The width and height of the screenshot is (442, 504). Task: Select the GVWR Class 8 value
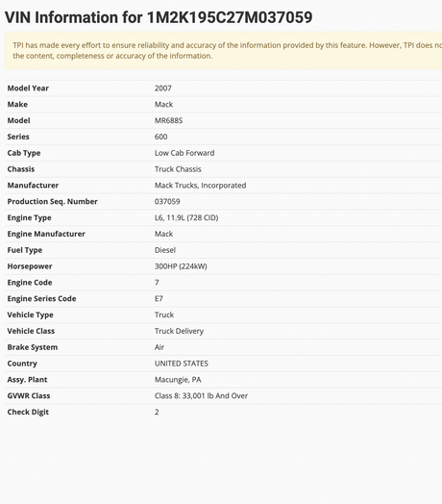tap(201, 395)
